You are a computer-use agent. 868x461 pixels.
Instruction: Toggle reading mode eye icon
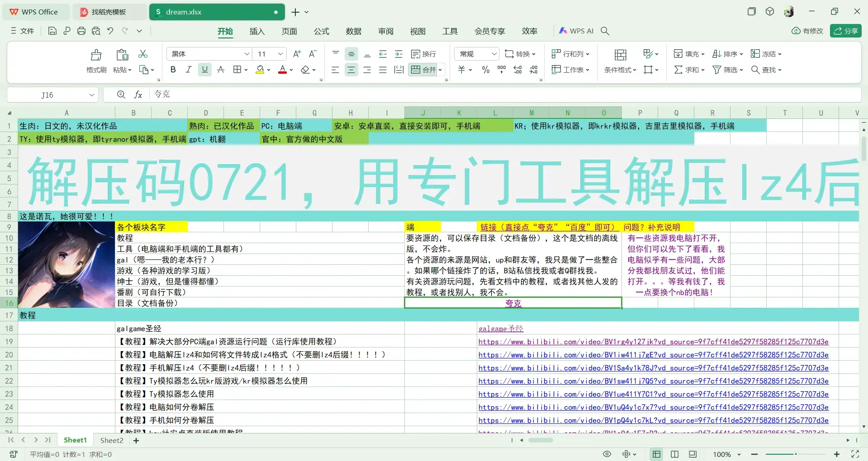point(607,454)
